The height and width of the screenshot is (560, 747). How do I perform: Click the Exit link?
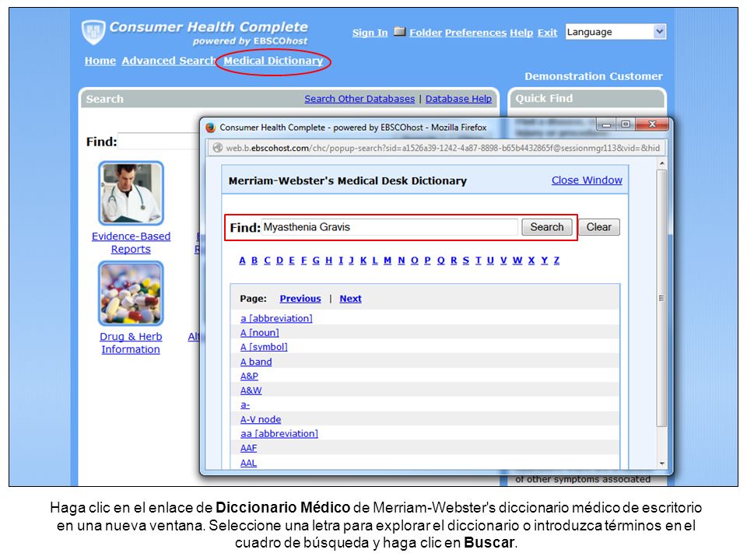point(547,33)
